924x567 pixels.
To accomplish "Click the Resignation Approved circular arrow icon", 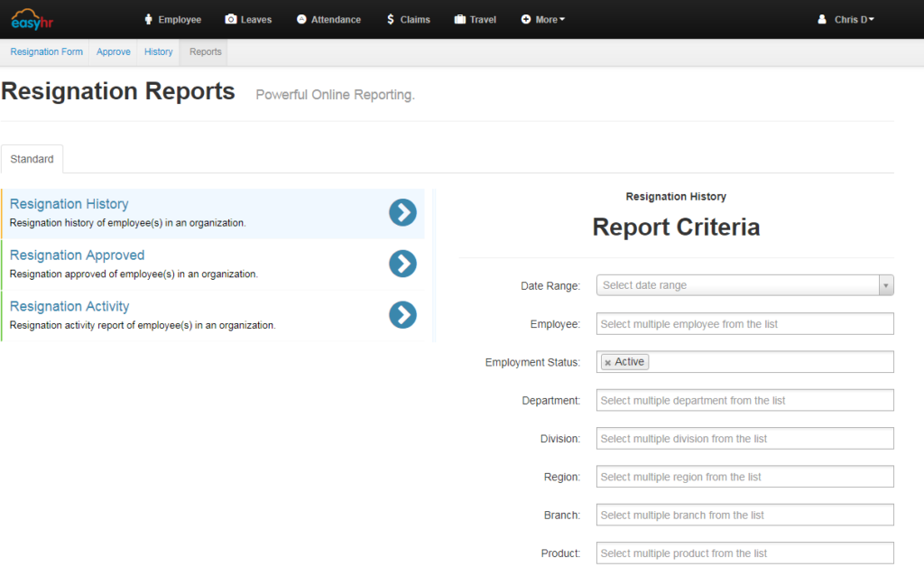I will (402, 265).
